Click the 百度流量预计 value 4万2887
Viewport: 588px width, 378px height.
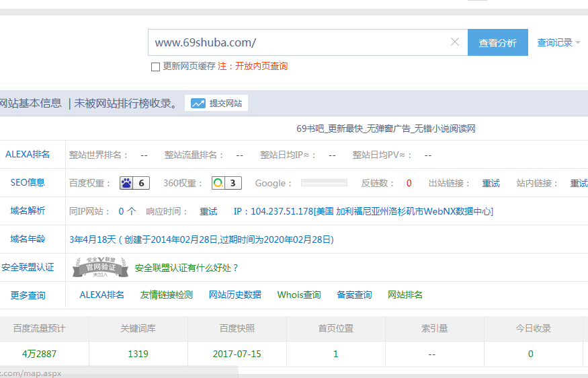click(40, 354)
